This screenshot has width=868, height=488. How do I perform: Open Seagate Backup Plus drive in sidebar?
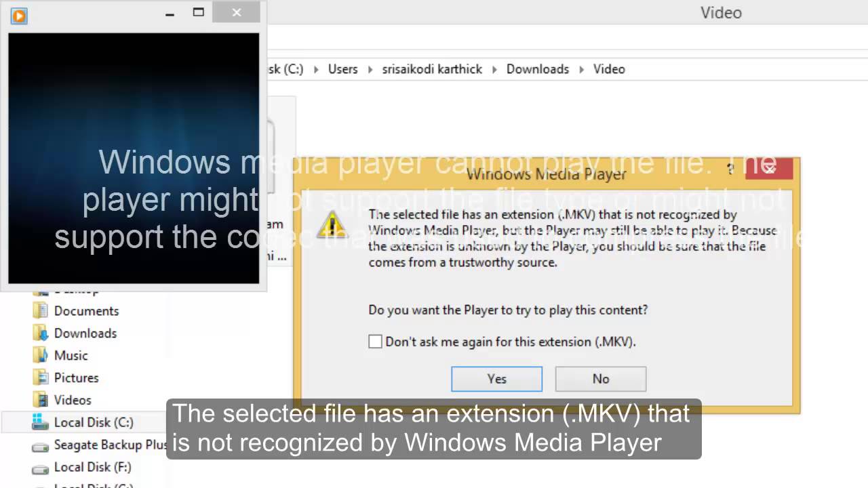[111, 445]
